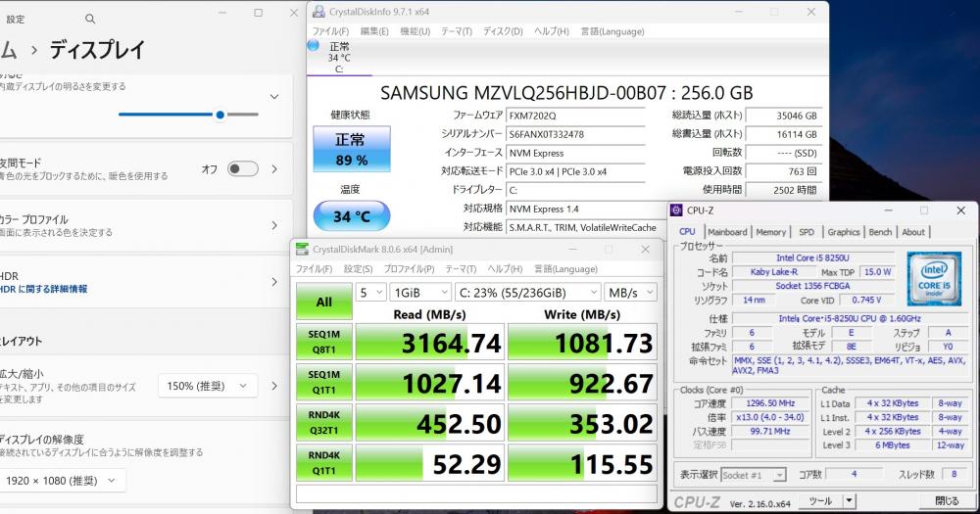Viewport: 980px width, 514px height.
Task: Open CrystalDiskInfo 言語(Language) menu
Action: pos(612,31)
